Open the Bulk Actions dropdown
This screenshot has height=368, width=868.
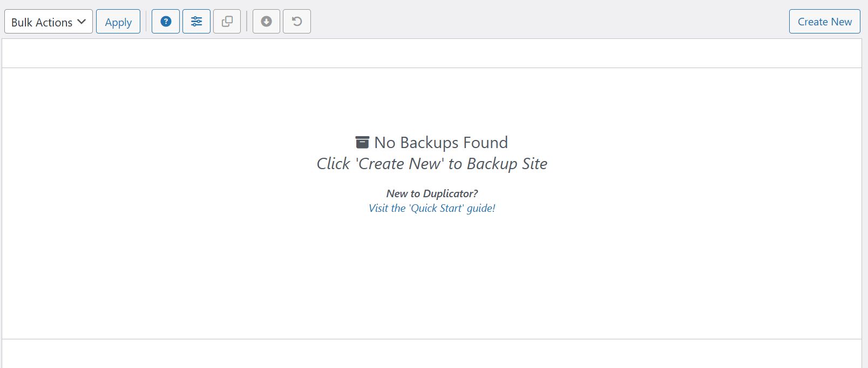pyautogui.click(x=42, y=22)
